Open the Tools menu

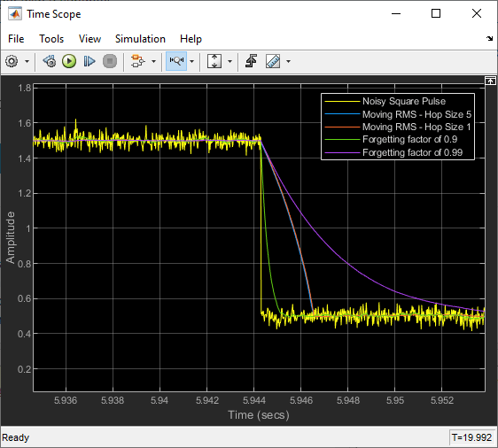pyautogui.click(x=51, y=39)
